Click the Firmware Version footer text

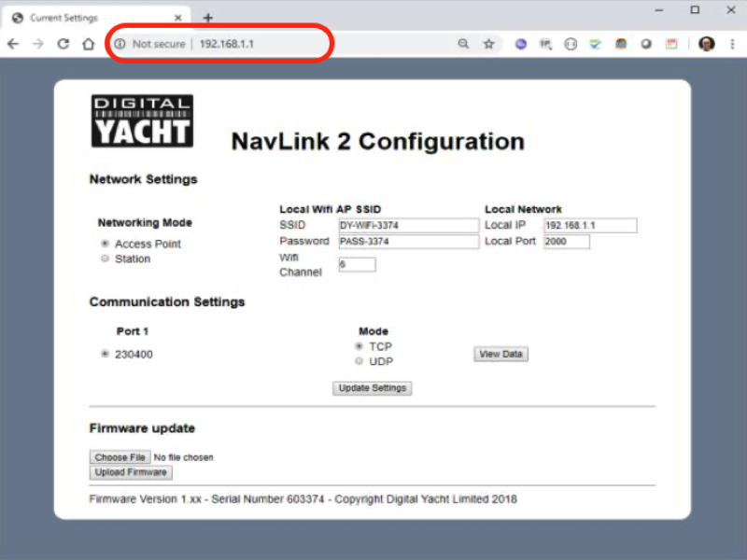click(303, 499)
